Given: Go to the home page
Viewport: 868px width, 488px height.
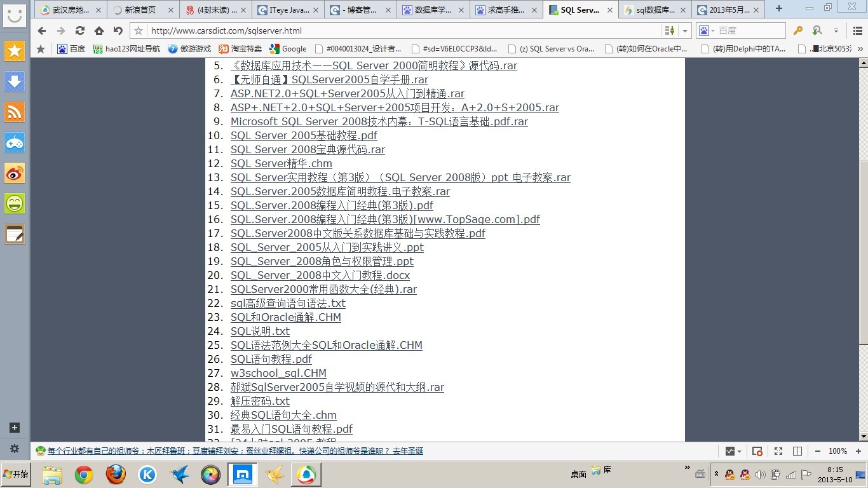Looking at the screenshot, I should (x=99, y=30).
